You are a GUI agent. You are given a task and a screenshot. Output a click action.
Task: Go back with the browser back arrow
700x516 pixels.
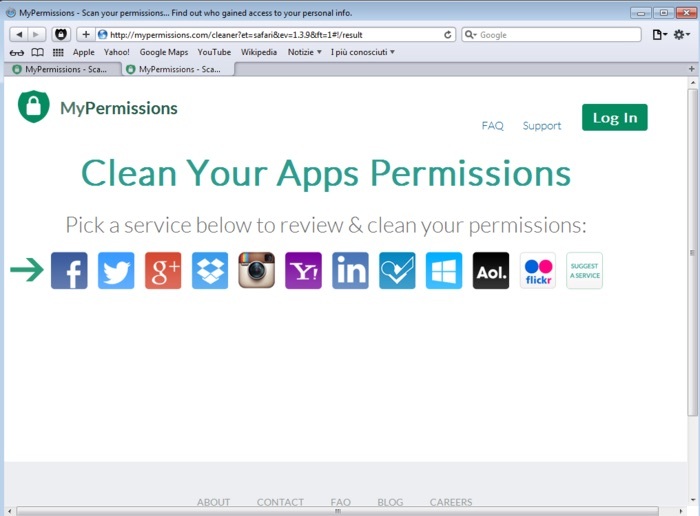(19, 34)
